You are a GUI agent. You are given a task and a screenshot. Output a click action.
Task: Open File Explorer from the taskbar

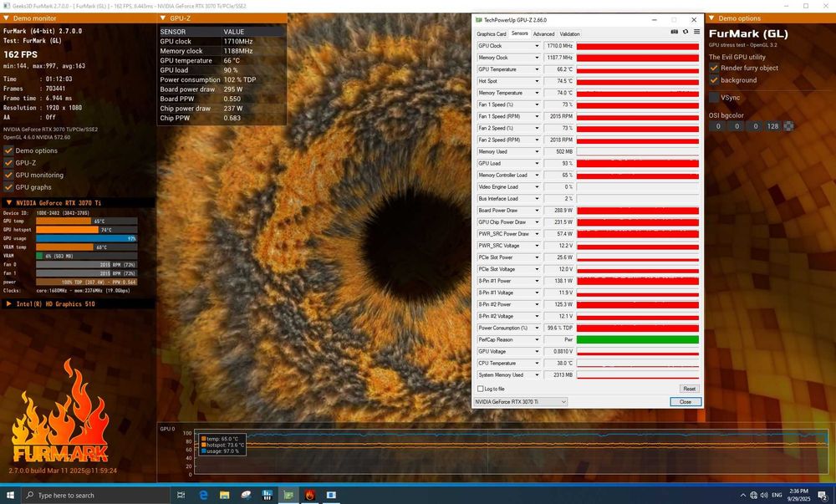(x=224, y=495)
